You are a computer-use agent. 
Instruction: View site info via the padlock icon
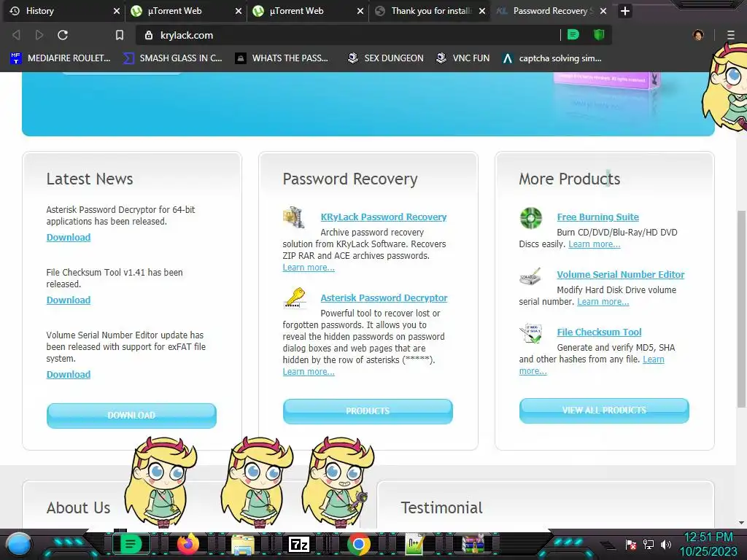(149, 35)
